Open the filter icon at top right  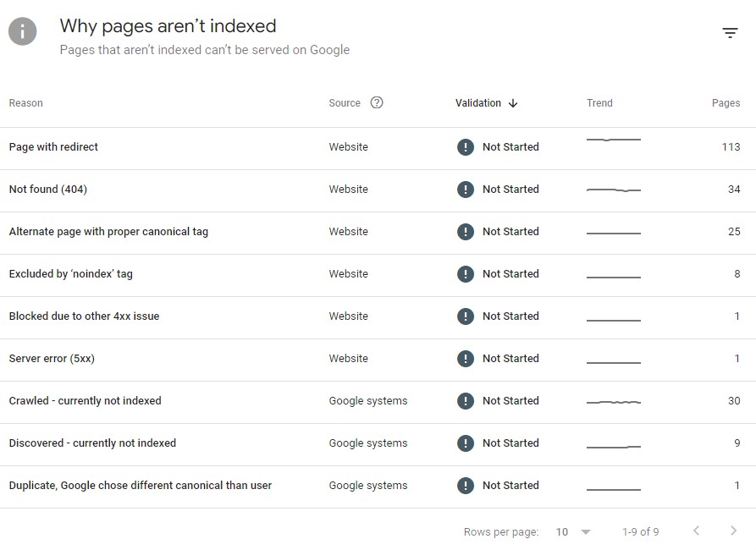[730, 32]
